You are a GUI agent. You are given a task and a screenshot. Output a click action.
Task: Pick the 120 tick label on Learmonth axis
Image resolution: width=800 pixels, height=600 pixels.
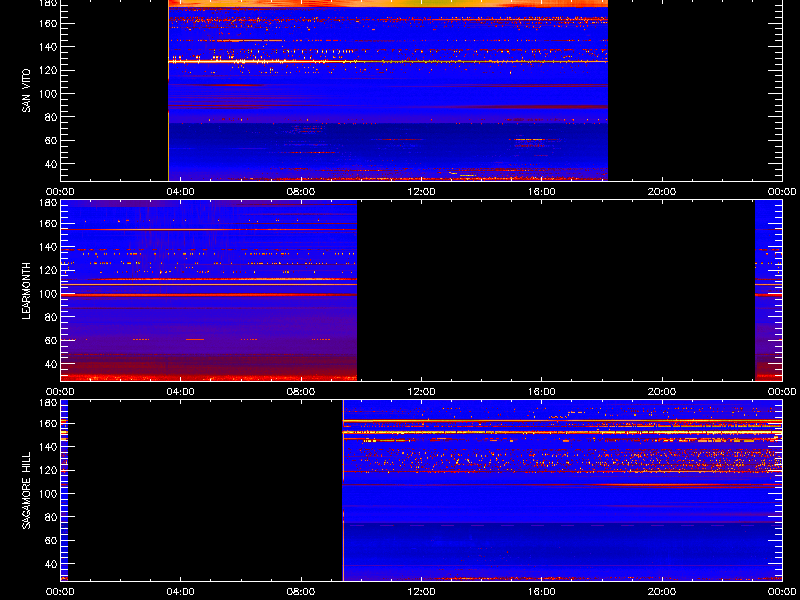tap(50, 270)
